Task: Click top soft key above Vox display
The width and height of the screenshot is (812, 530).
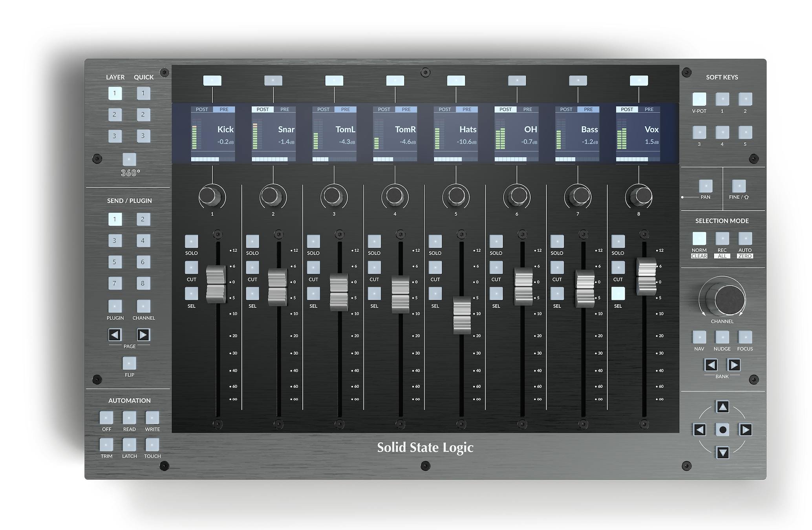Action: coord(639,81)
